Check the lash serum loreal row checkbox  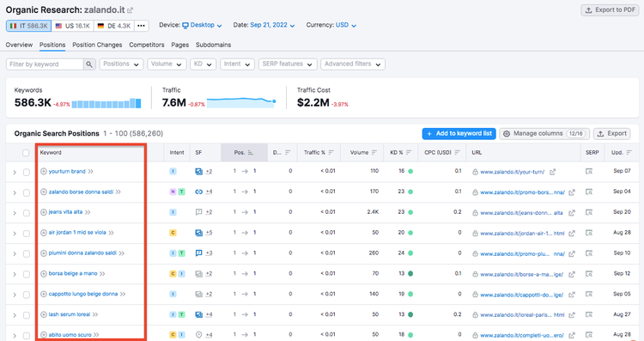[x=27, y=315]
